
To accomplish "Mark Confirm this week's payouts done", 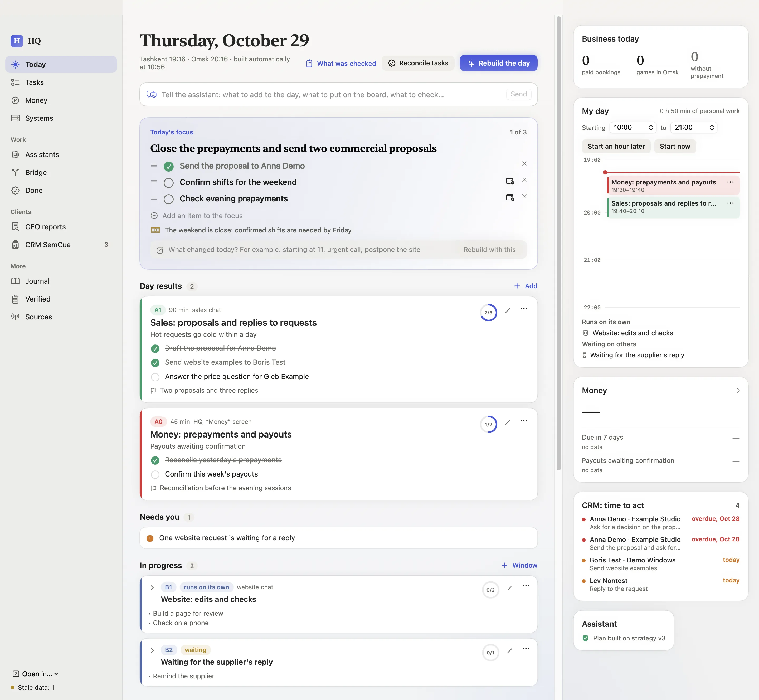I will point(155,475).
